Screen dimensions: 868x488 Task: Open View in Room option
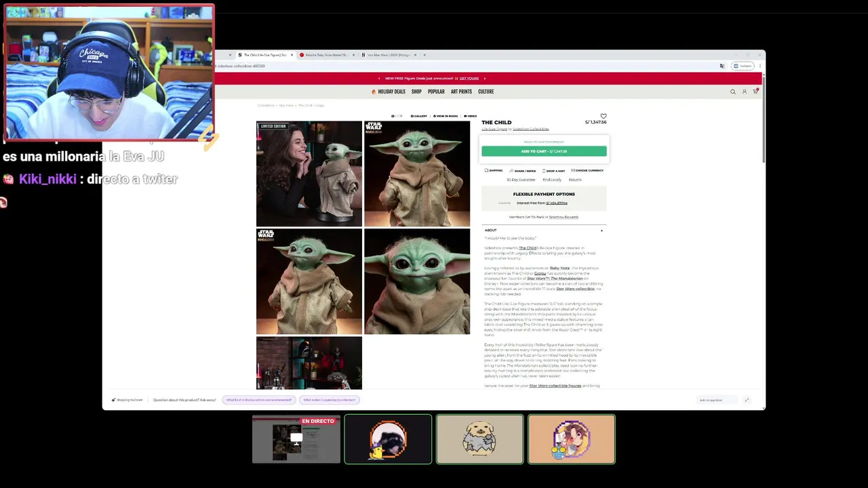444,116
